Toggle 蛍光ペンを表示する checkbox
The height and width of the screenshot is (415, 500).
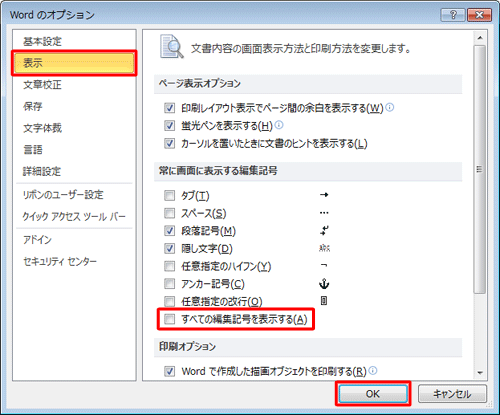click(x=169, y=126)
